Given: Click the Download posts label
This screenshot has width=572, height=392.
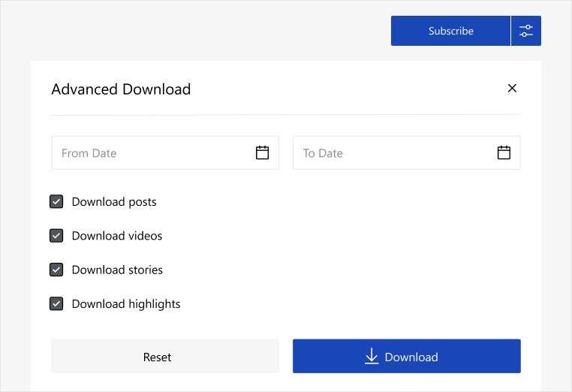Looking at the screenshot, I should click(x=114, y=202).
